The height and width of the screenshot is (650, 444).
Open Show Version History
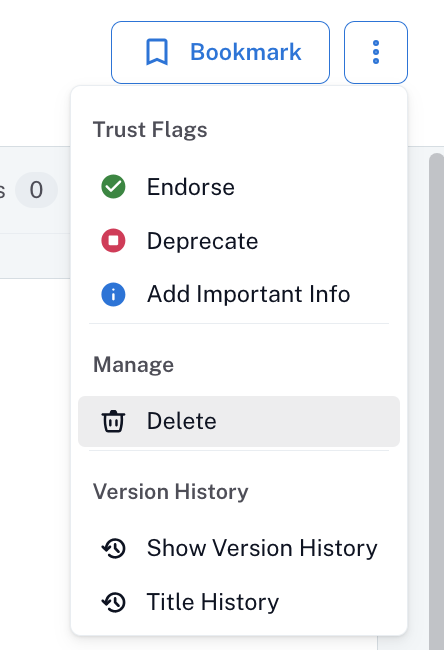[239, 548]
